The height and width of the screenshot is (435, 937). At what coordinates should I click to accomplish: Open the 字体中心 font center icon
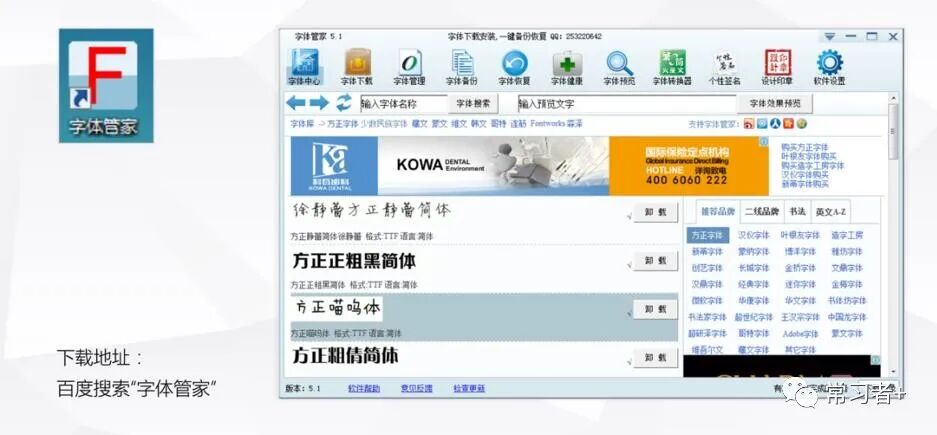(305, 68)
